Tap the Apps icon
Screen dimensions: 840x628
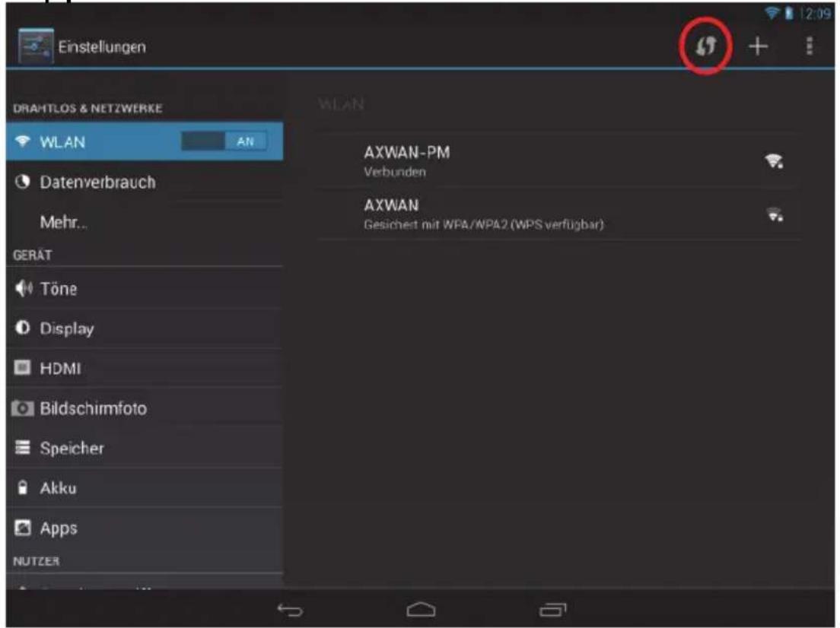click(x=23, y=528)
